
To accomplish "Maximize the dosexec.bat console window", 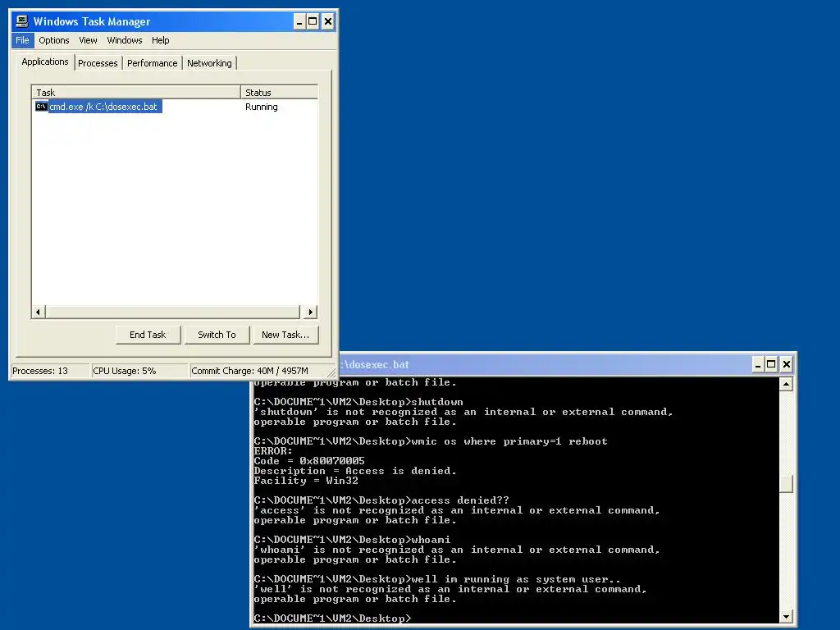I will (771, 365).
